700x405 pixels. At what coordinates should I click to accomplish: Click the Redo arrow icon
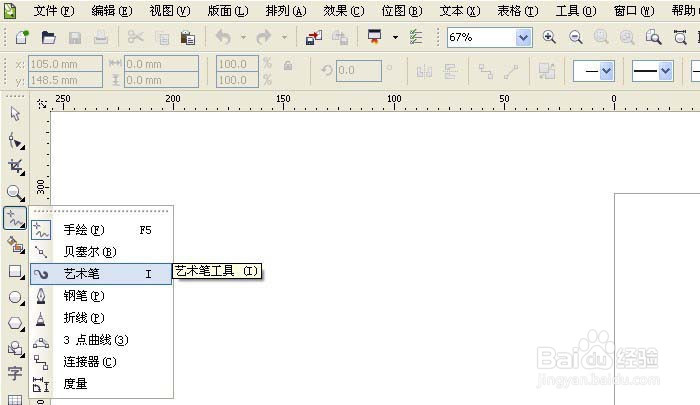click(x=264, y=38)
